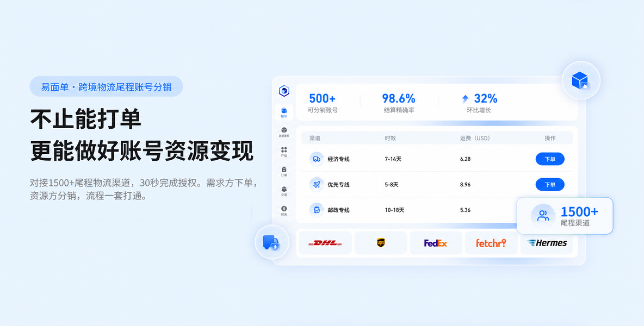Open the 交易 sidebar item
This screenshot has height=326, width=644.
point(284,191)
